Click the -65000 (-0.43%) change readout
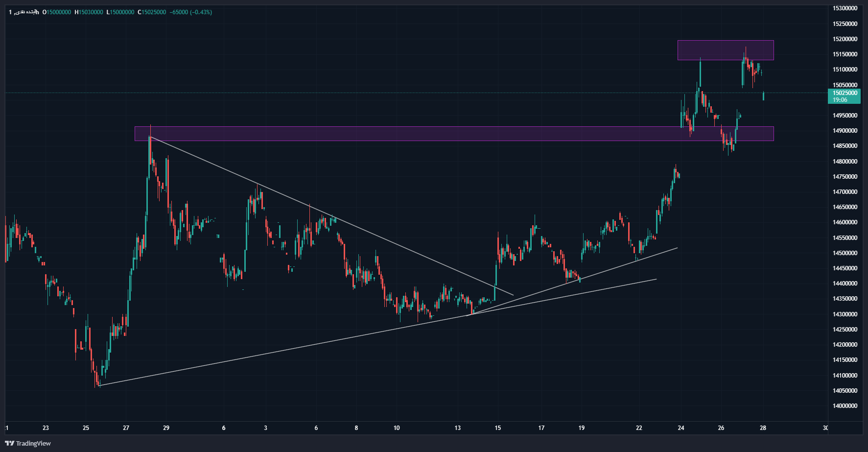 pyautogui.click(x=191, y=12)
